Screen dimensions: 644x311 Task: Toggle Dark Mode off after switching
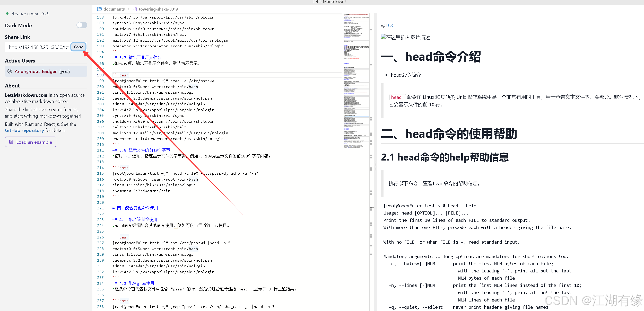pos(82,25)
